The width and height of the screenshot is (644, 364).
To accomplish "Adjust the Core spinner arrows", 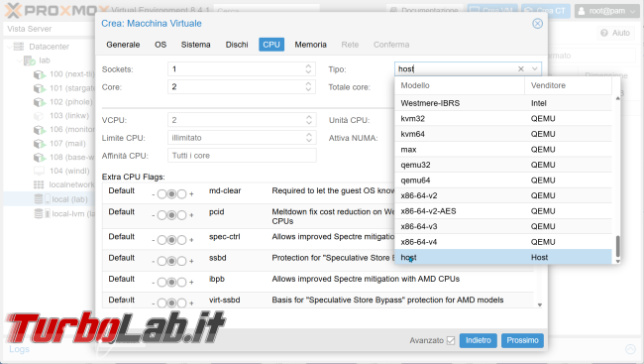I will (x=308, y=86).
